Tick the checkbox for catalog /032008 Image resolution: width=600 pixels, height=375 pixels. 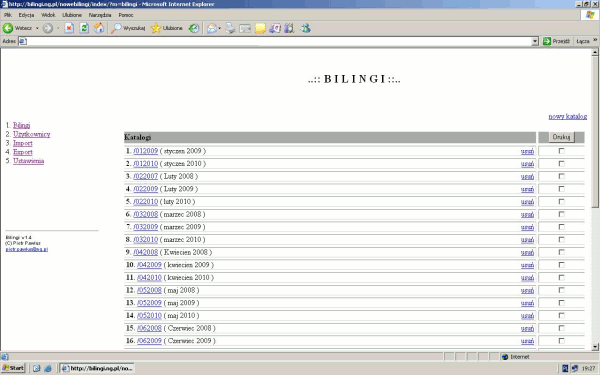pyautogui.click(x=561, y=214)
